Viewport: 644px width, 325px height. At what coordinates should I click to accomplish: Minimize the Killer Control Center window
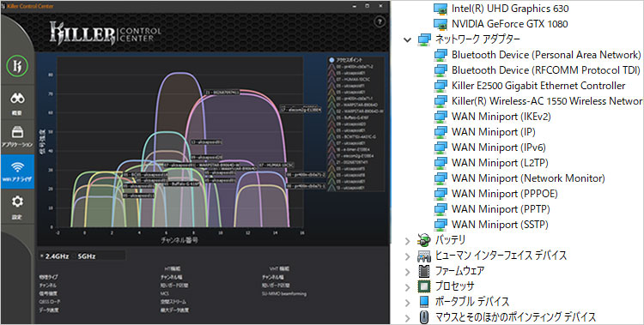pos(355,6)
